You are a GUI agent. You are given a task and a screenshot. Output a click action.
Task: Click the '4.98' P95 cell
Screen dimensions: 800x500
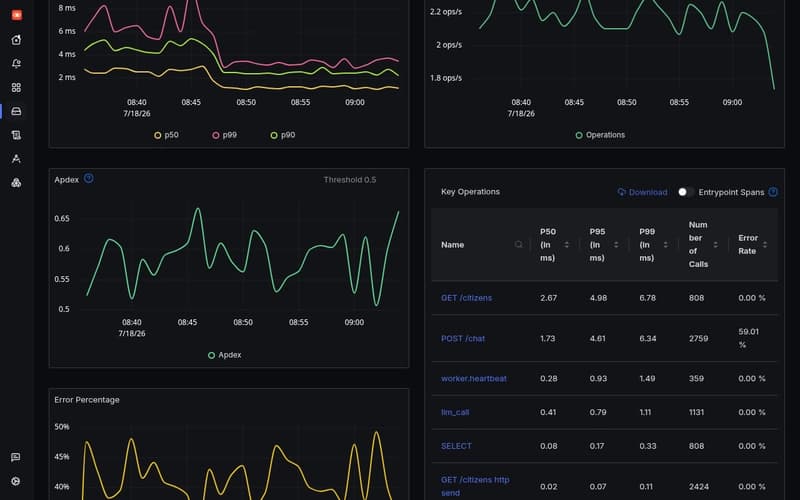tap(598, 298)
